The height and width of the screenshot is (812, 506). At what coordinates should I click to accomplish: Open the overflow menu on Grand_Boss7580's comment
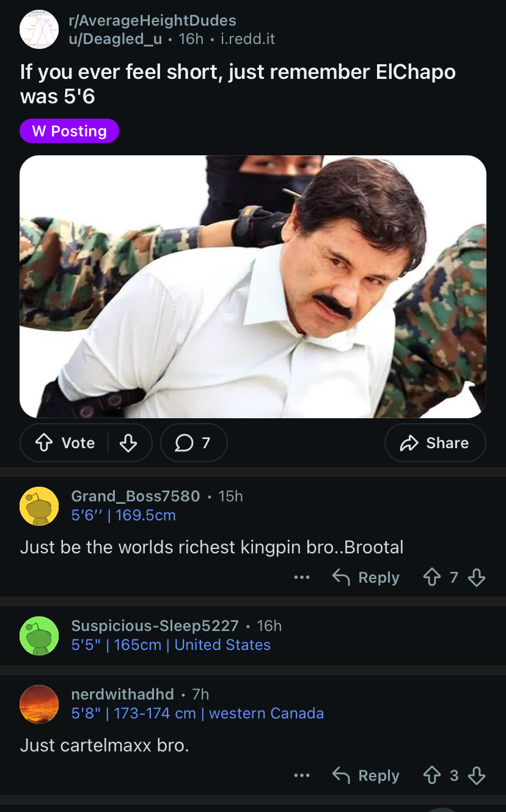coord(302,577)
